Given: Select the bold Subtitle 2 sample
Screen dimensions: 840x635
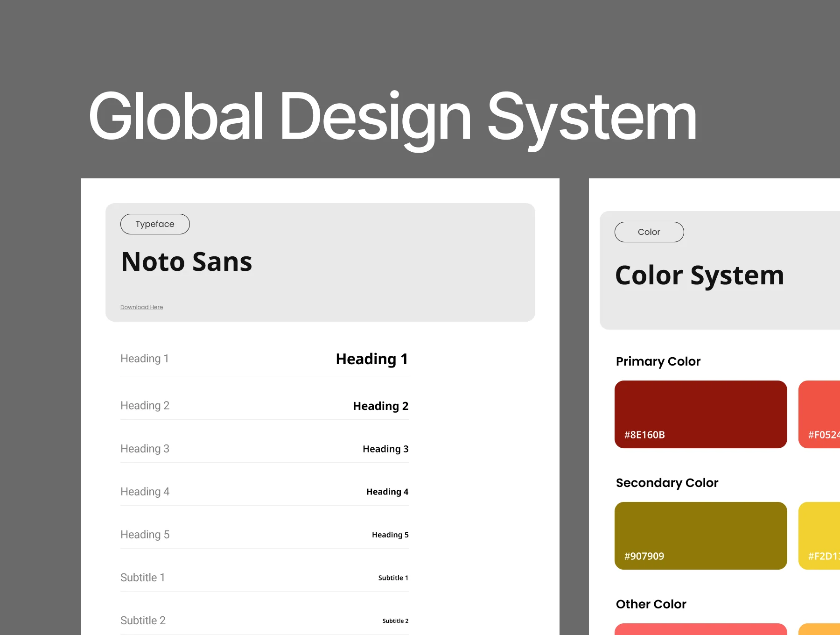Looking at the screenshot, I should click(395, 621).
